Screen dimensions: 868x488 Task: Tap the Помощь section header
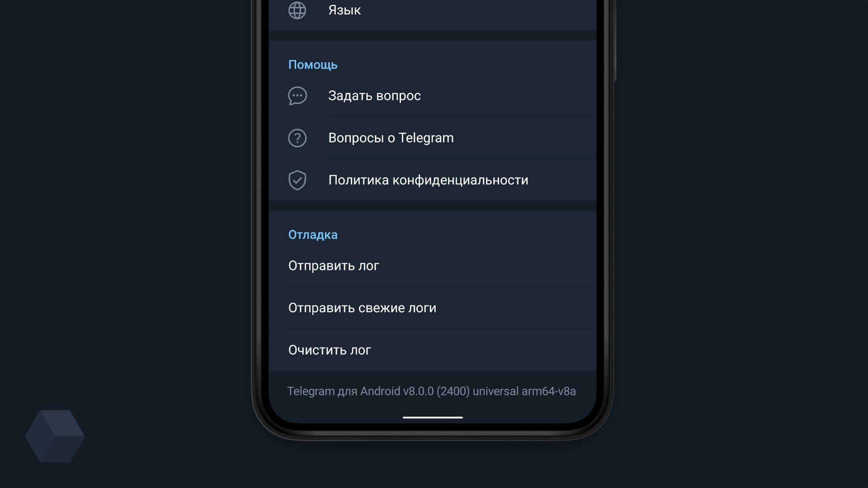click(x=313, y=65)
